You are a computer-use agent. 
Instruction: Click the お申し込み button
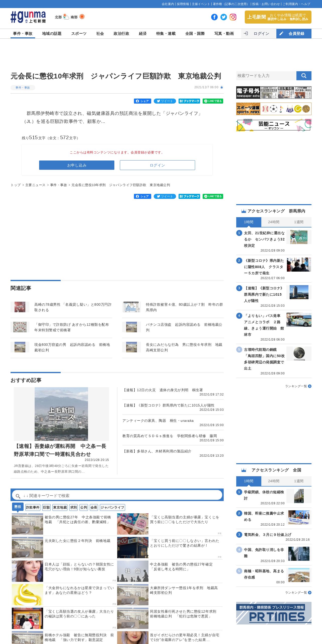click(77, 165)
